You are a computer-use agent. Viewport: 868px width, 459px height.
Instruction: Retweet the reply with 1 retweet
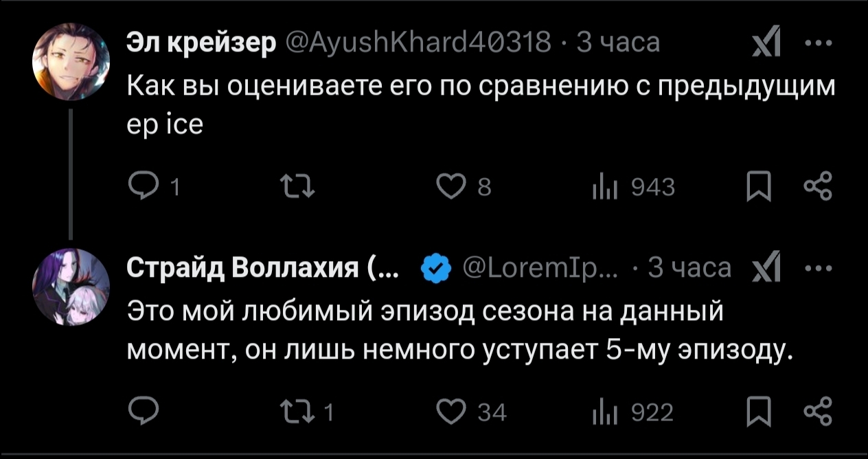click(x=296, y=412)
